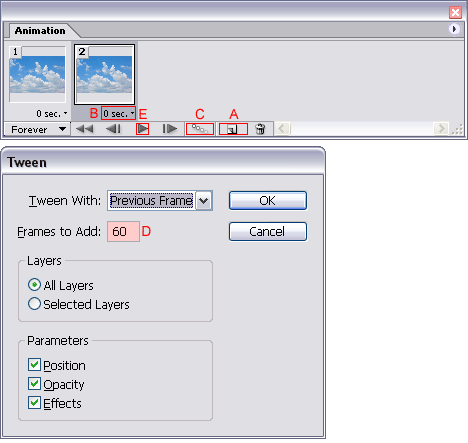Screen dimensions: 468x443
Task: Close the Animation palette window
Action: click(455, 13)
